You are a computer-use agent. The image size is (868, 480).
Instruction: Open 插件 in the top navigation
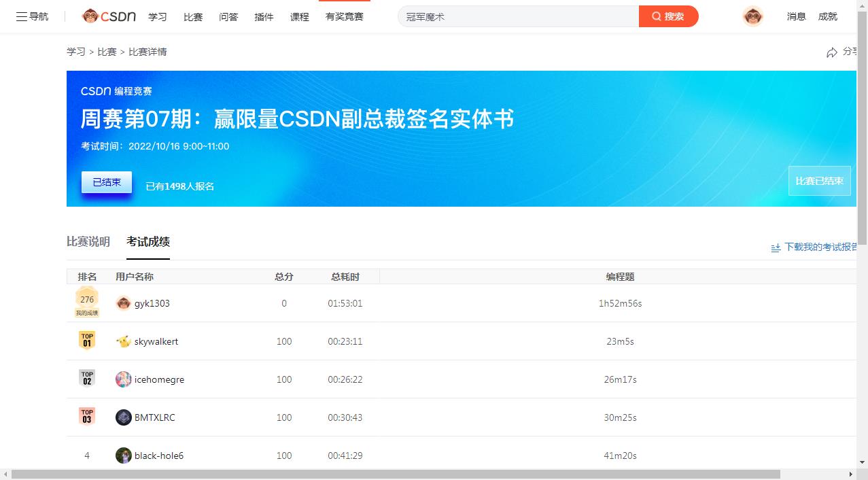[264, 16]
